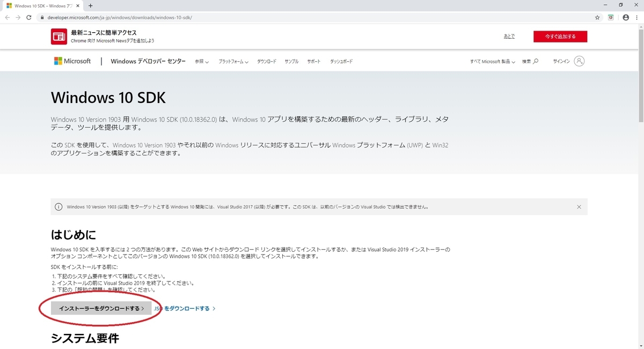Open the サンプル menu item
This screenshot has width=644, height=349.
pos(291,62)
